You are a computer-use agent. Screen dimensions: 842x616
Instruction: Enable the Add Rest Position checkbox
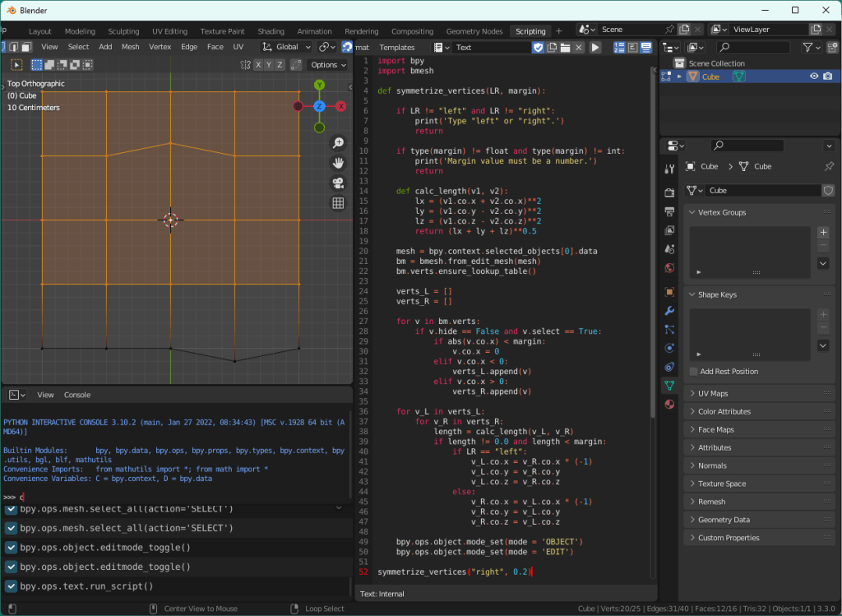695,372
